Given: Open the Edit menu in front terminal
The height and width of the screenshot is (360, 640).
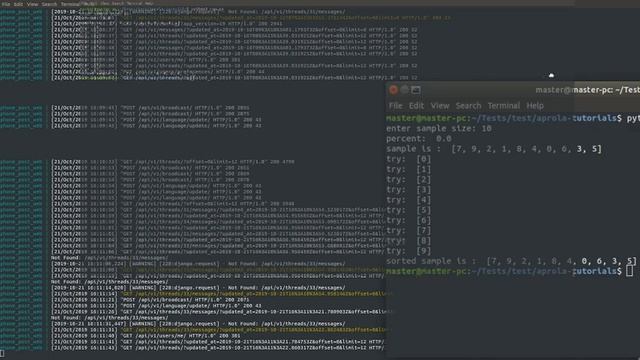Looking at the screenshot, I should [x=416, y=106].
